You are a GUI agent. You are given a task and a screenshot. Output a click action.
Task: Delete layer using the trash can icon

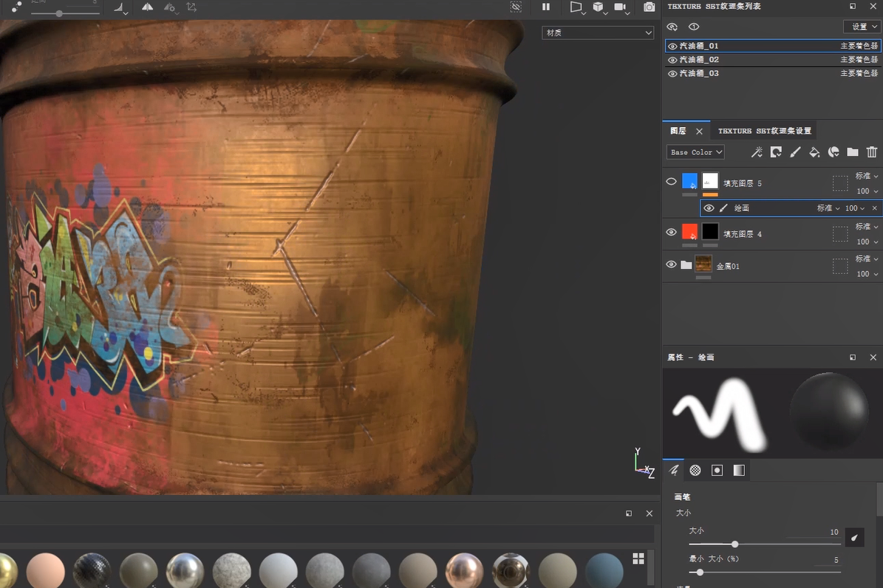(x=872, y=152)
